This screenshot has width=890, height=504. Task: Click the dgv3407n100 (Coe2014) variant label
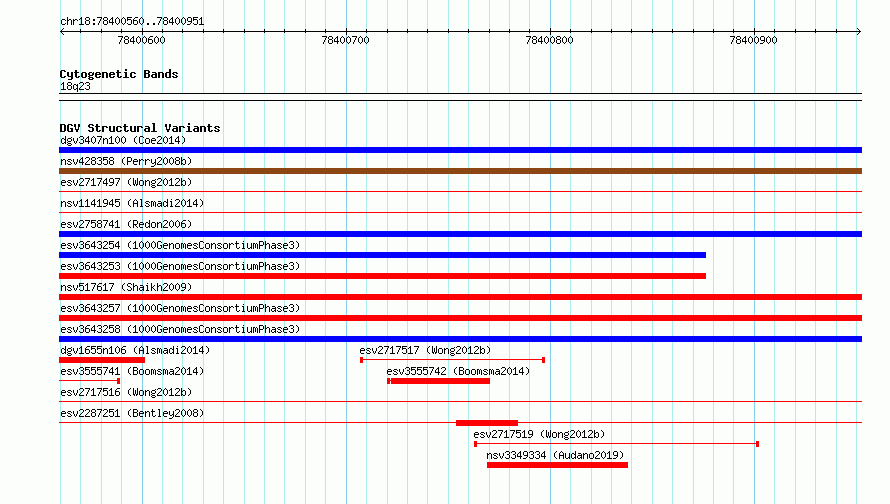123,140
